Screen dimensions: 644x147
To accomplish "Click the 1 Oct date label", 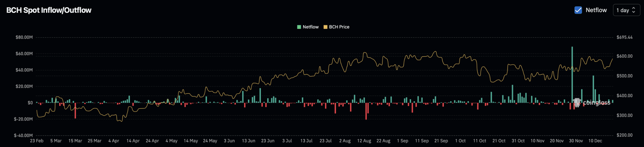I will click(460, 141).
